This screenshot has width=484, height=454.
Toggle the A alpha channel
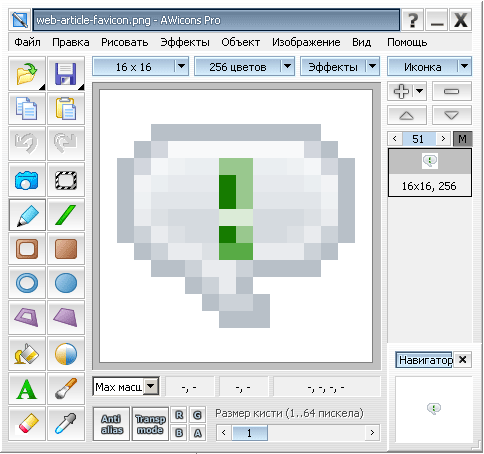pos(197,433)
